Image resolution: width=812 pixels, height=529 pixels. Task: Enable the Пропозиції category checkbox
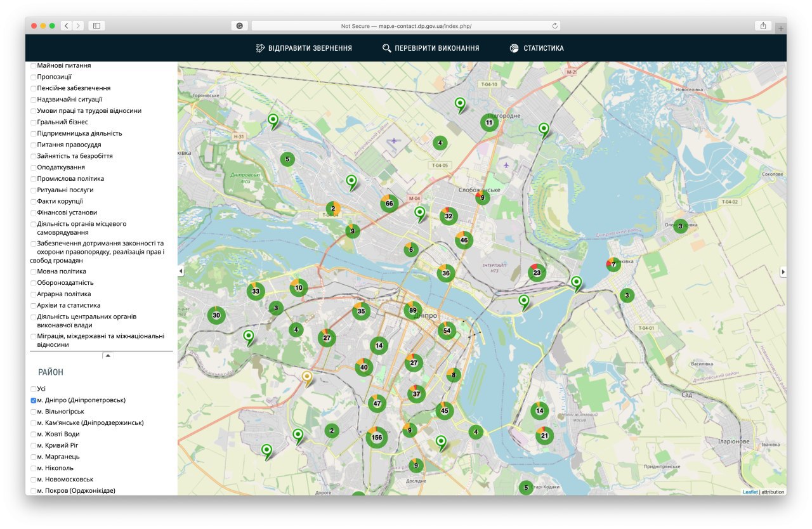[34, 77]
